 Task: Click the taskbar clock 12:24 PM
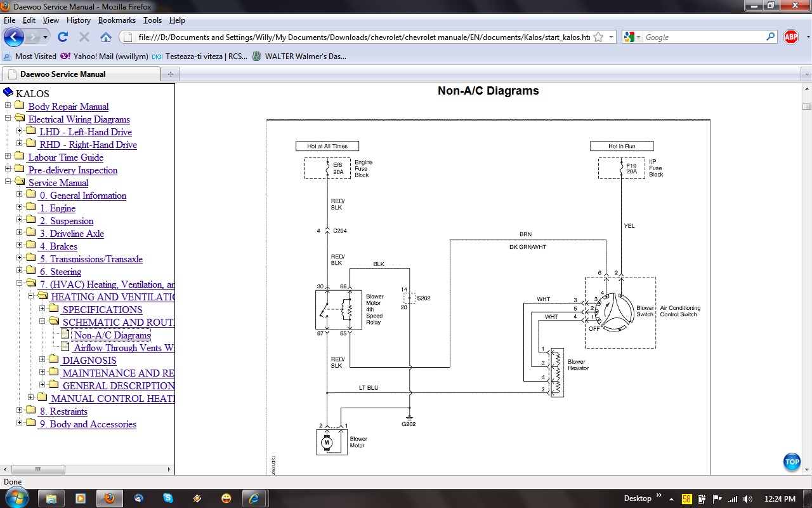point(780,498)
